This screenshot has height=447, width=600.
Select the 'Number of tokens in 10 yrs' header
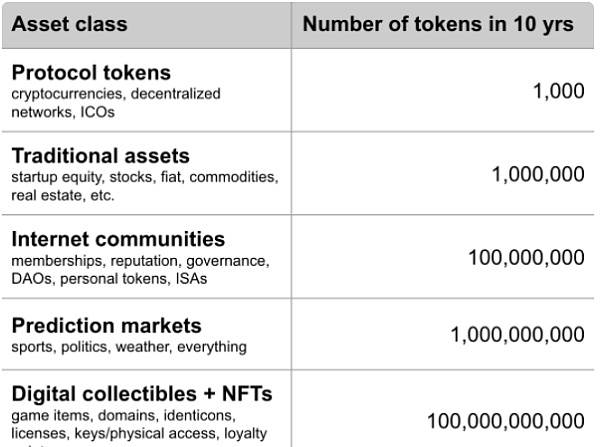438,24
